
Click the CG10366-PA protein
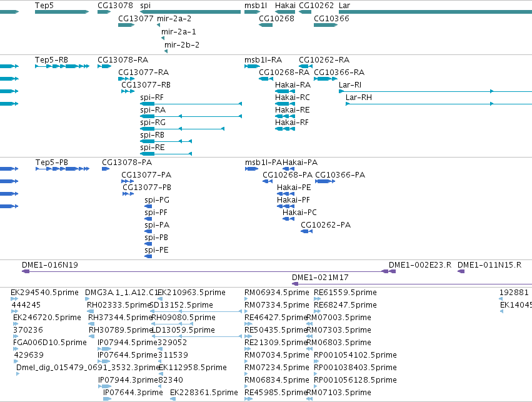(325, 181)
